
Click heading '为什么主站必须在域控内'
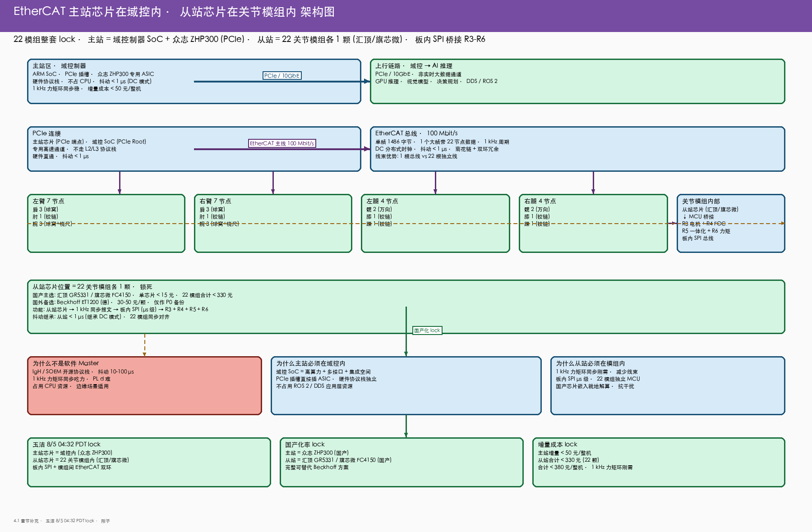311,363
